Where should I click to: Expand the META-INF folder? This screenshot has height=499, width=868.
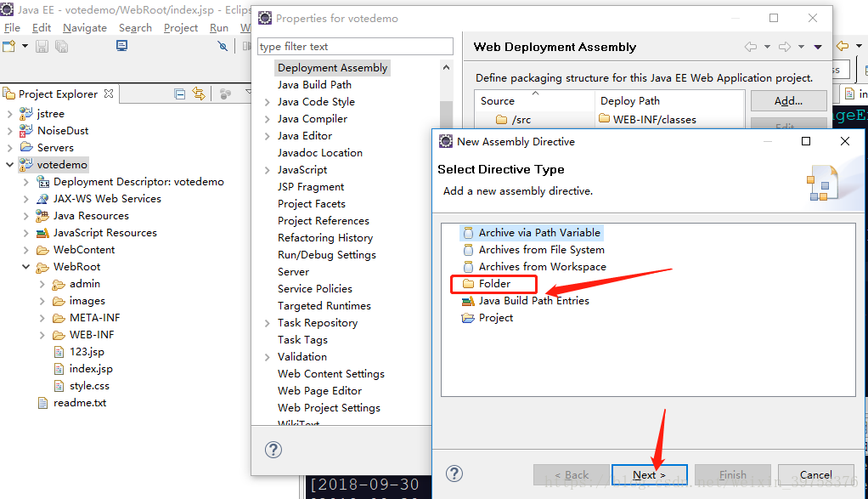point(42,318)
